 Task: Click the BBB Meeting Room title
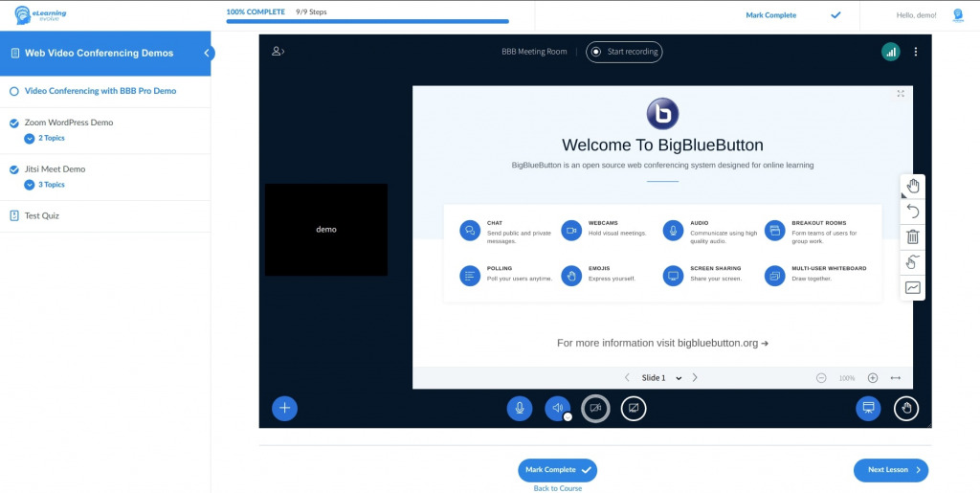[x=534, y=52]
